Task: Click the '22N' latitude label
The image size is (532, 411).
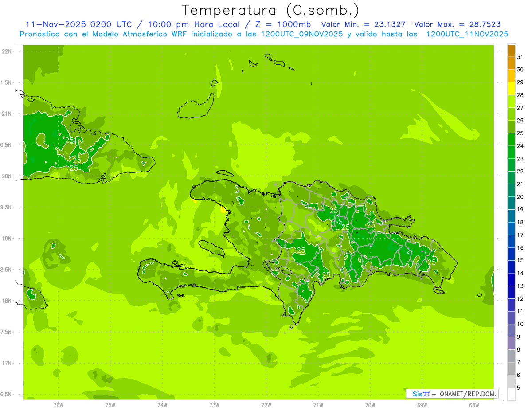Action: point(6,51)
